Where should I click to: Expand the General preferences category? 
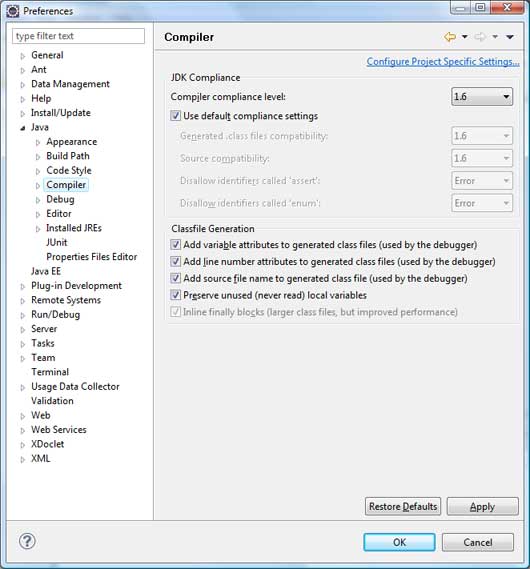point(23,56)
